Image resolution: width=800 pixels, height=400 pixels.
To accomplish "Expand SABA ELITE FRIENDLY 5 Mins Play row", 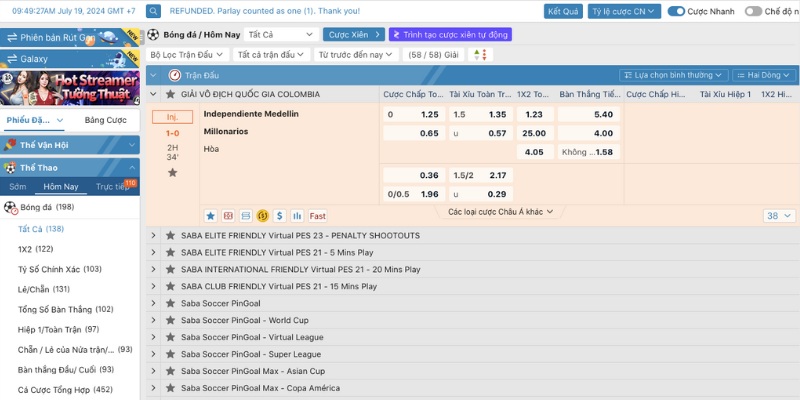I will (x=154, y=252).
